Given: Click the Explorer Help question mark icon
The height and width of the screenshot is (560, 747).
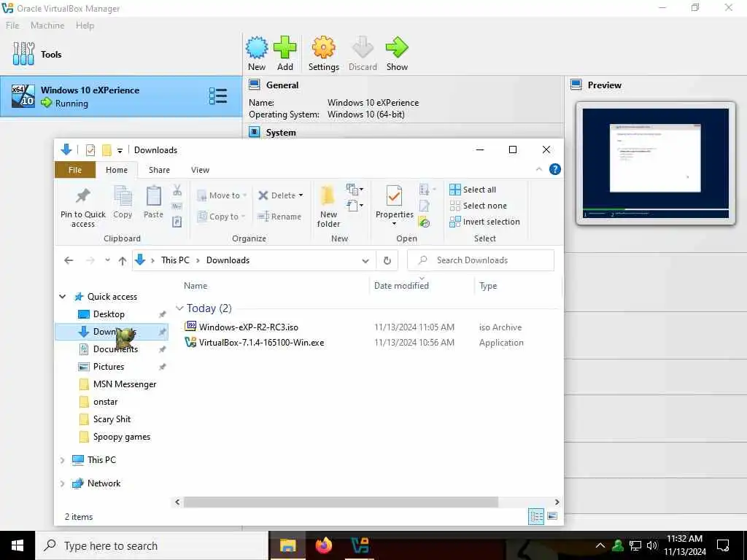Looking at the screenshot, I should click(555, 169).
